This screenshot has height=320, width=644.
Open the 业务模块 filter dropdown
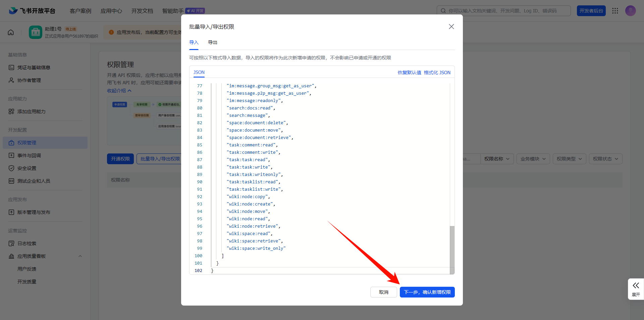[533, 159]
